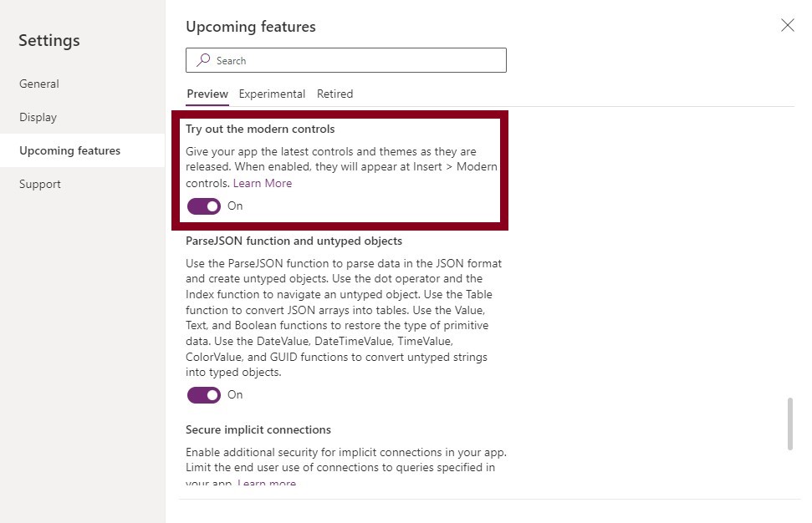Click the Secure implicit connections heading
The width and height of the screenshot is (812, 523).
click(x=258, y=429)
